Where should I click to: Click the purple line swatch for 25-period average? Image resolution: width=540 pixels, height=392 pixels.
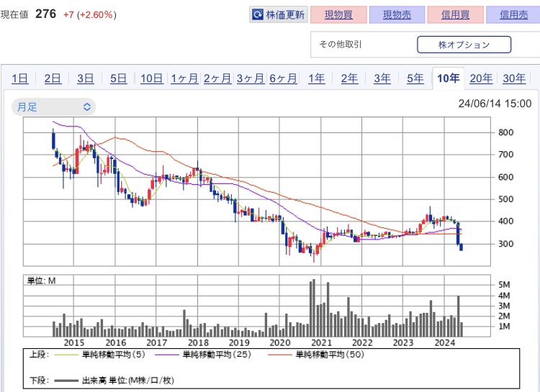coord(167,355)
